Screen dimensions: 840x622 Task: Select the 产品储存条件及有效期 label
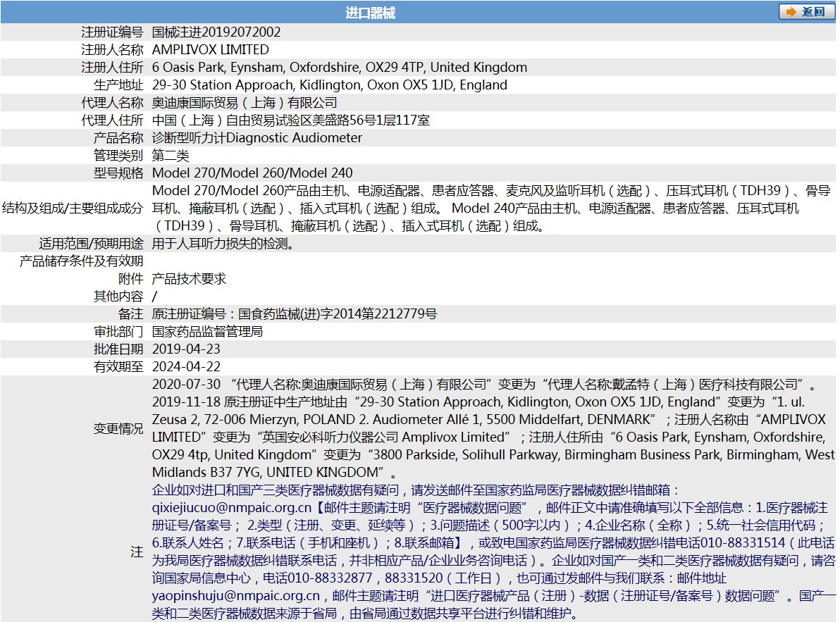[x=82, y=261]
